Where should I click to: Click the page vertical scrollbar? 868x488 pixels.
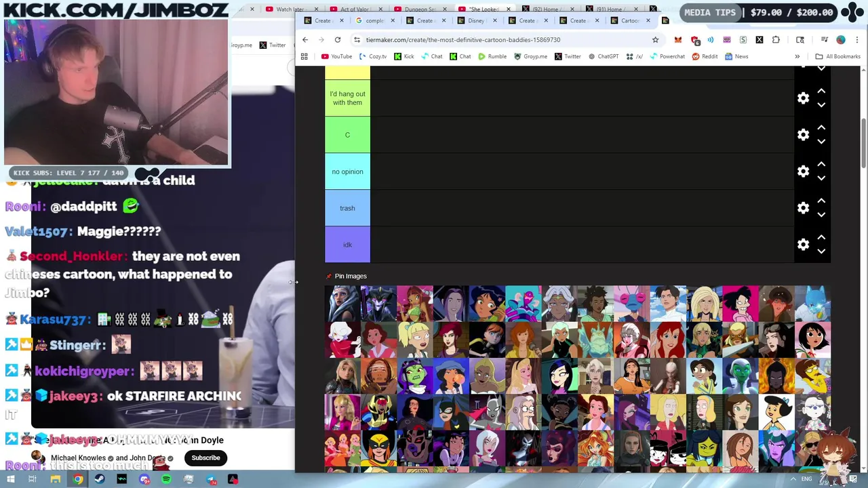863,142
